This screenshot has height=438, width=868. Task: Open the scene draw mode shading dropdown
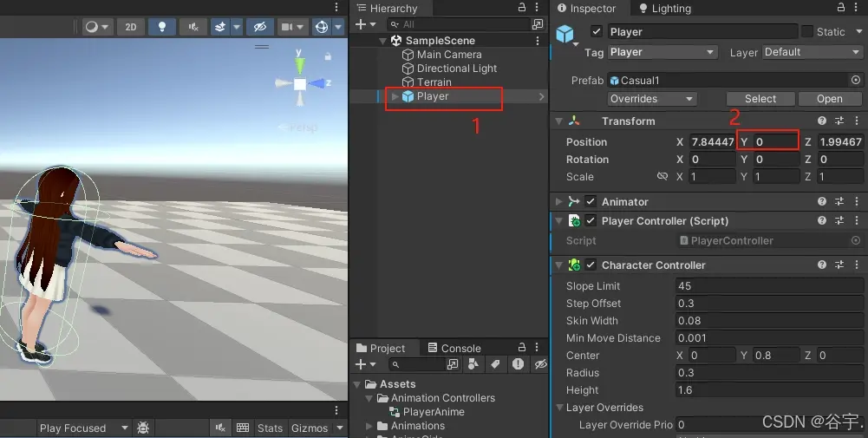(97, 27)
